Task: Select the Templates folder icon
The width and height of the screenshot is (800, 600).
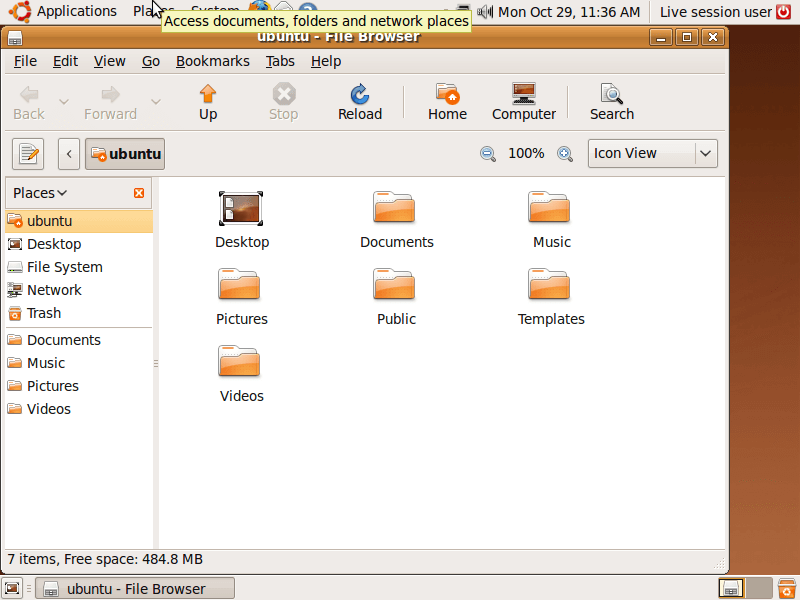Action: pyautogui.click(x=549, y=284)
